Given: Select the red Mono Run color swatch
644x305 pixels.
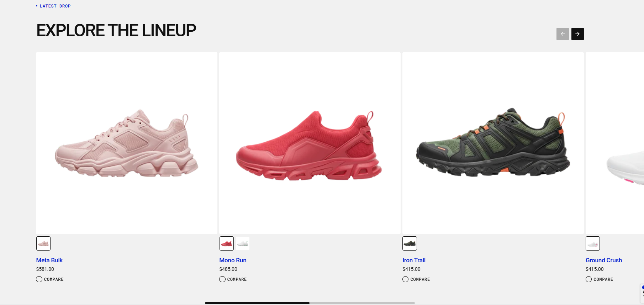Looking at the screenshot, I should [x=227, y=243].
